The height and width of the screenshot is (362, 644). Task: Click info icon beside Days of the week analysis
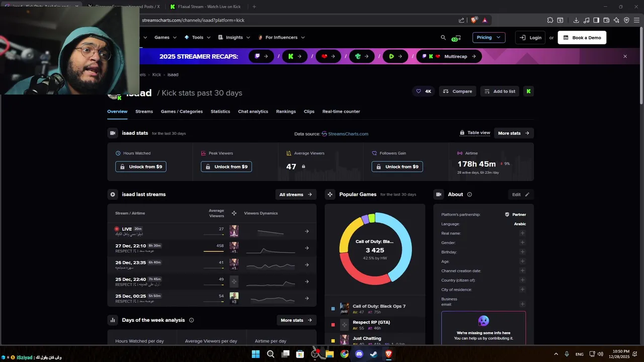pyautogui.click(x=191, y=320)
